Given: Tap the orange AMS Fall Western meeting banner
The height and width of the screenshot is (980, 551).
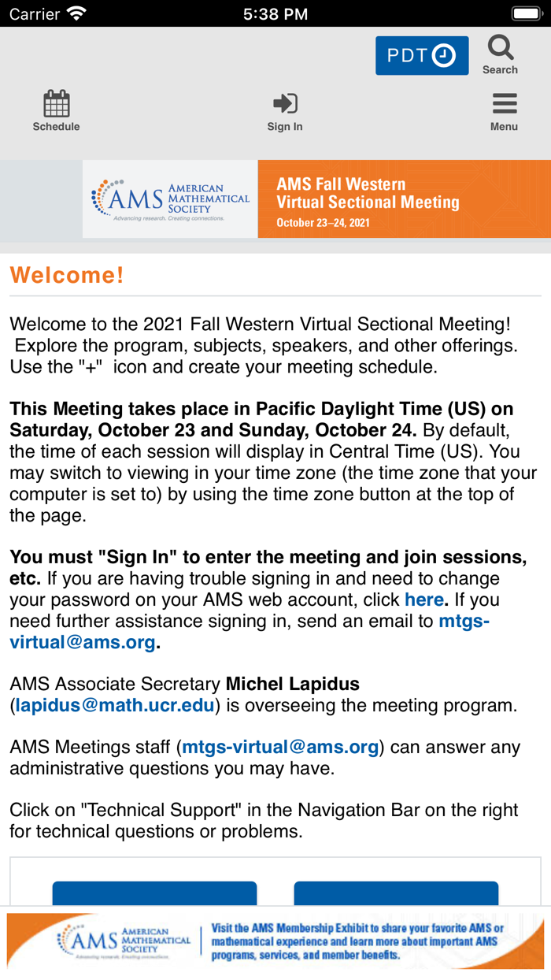Looking at the screenshot, I should (404, 199).
